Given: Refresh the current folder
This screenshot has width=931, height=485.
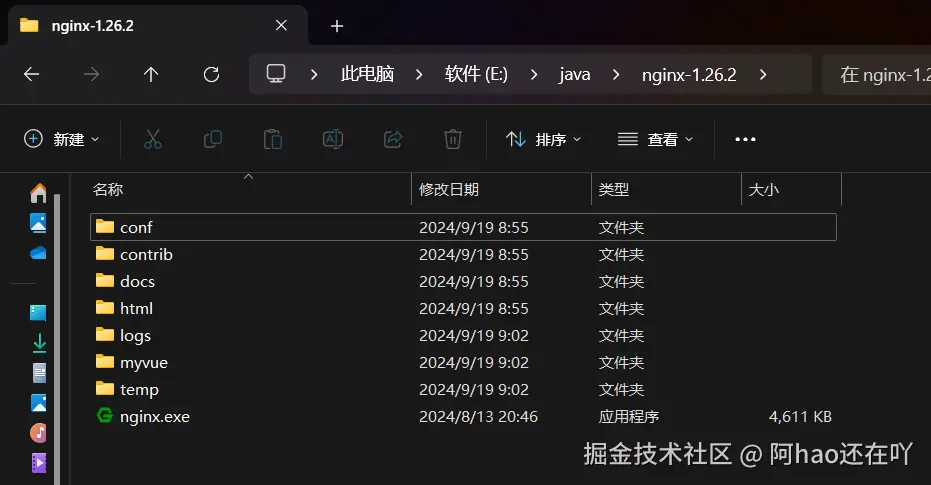Looking at the screenshot, I should [211, 74].
